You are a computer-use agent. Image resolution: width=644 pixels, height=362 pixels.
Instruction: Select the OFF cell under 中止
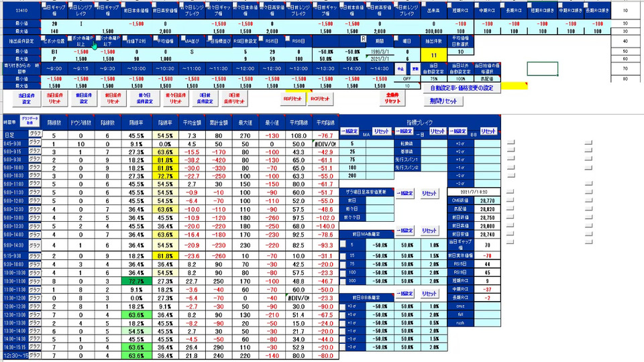click(x=407, y=78)
